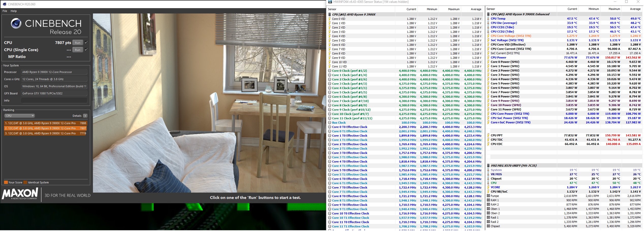This screenshot has width=644, height=231.
Task: Click the fan icon beside Oben 2
Action: point(488,213)
